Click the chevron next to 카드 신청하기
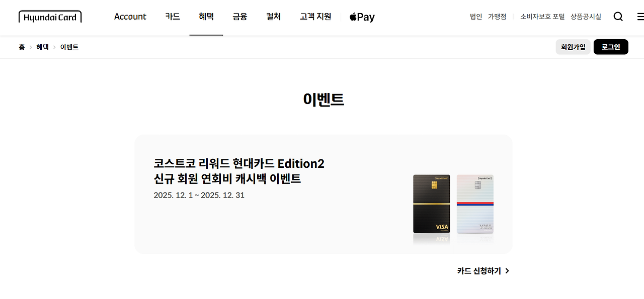The width and height of the screenshot is (644, 299). (507, 271)
